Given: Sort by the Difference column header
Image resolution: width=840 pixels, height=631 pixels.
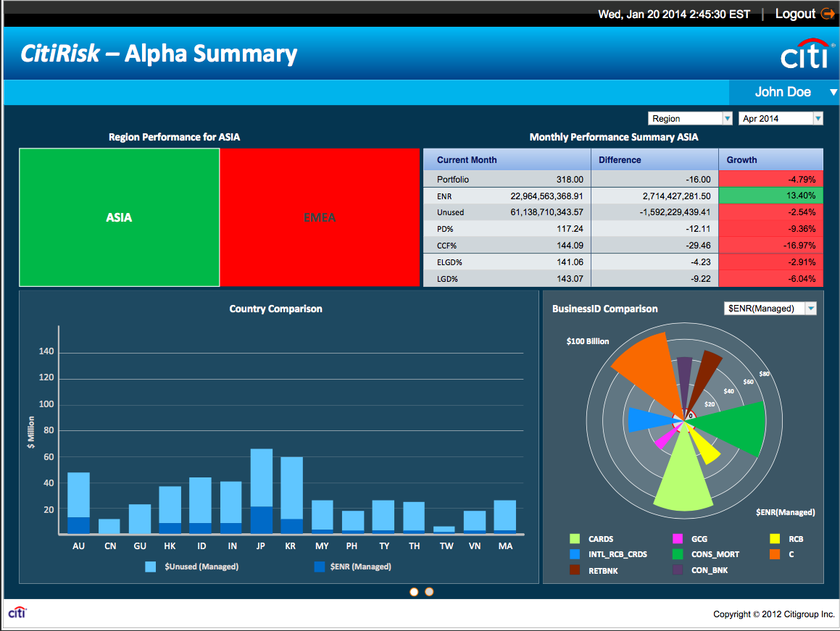Looking at the screenshot, I should pyautogui.click(x=654, y=159).
